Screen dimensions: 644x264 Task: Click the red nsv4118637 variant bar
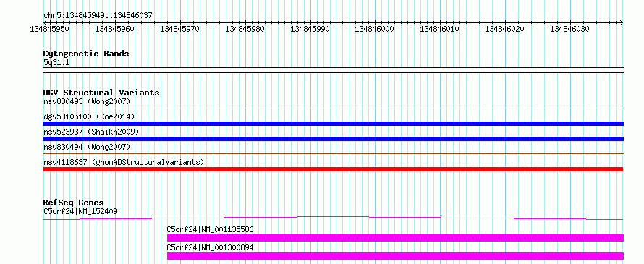point(333,169)
